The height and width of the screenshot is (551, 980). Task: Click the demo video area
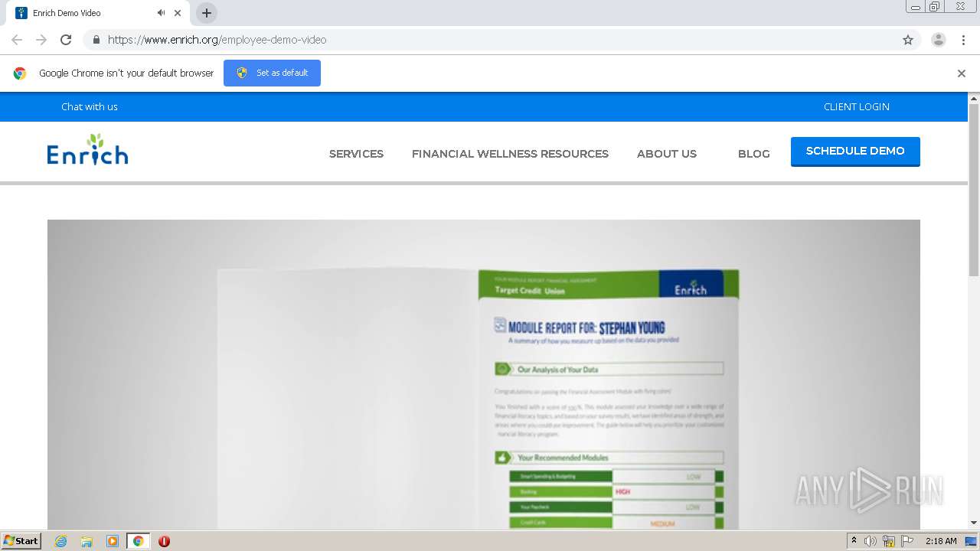(x=484, y=375)
